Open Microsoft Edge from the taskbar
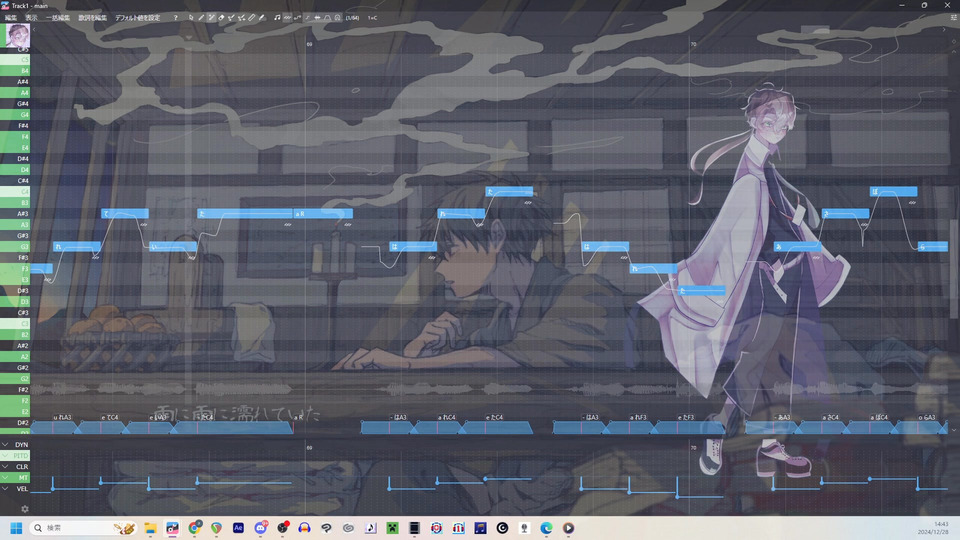The width and height of the screenshot is (960, 540). click(546, 528)
